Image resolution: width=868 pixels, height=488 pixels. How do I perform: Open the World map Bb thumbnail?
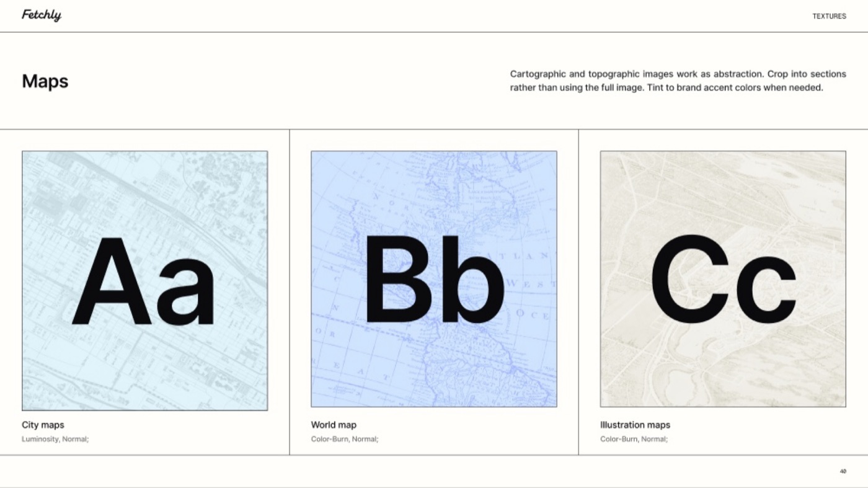pos(434,279)
